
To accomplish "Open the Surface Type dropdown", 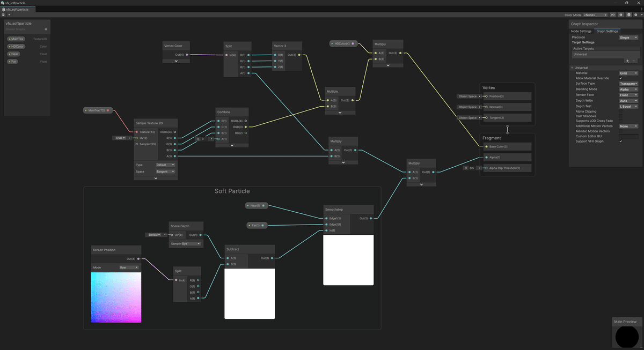I will tap(628, 84).
